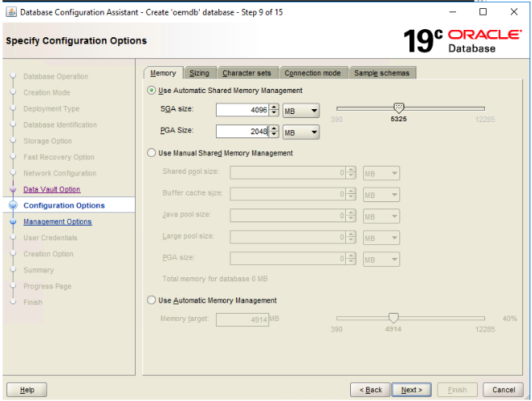
Task: Go back with the Back button
Action: (370, 390)
